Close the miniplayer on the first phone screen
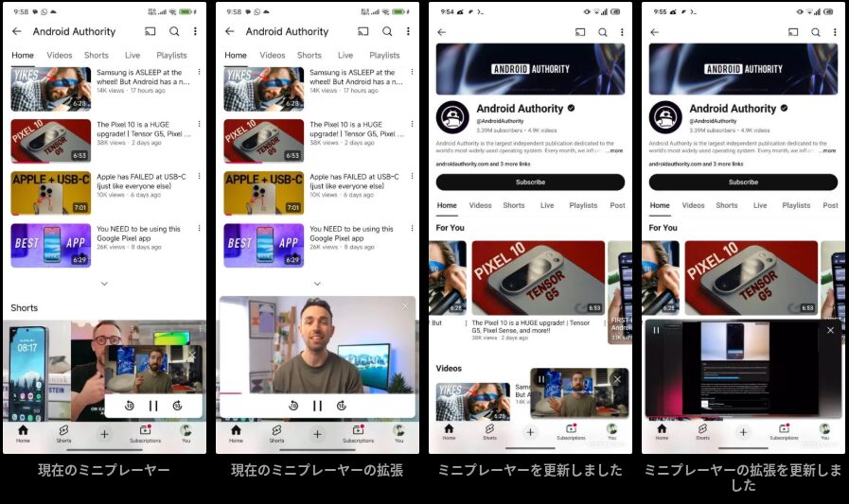The width and height of the screenshot is (849, 504). [193, 356]
